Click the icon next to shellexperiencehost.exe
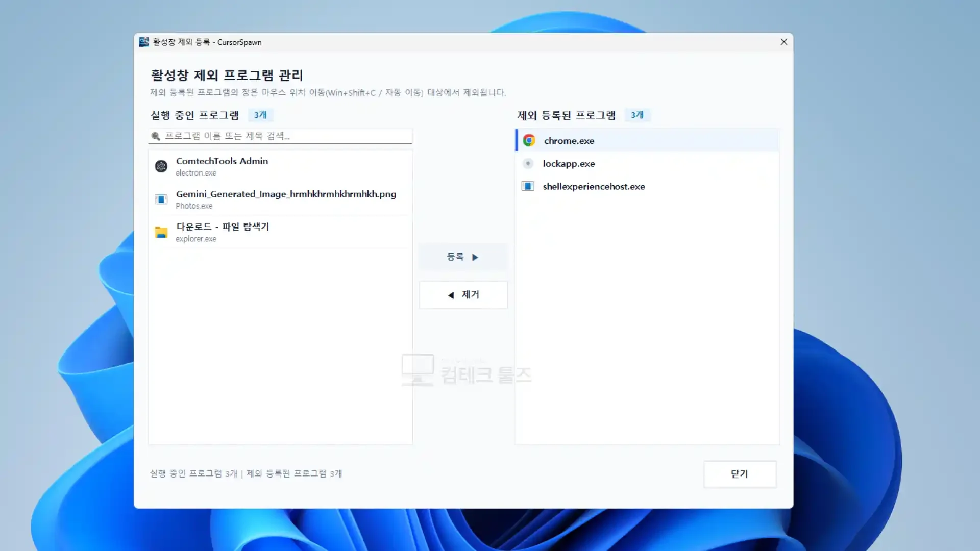 [528, 186]
